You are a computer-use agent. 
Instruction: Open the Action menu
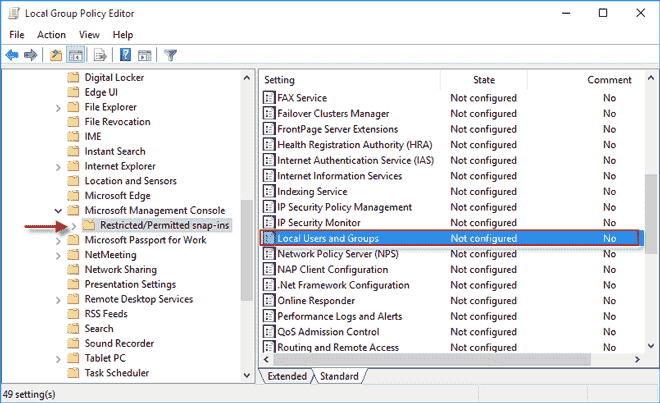51,35
